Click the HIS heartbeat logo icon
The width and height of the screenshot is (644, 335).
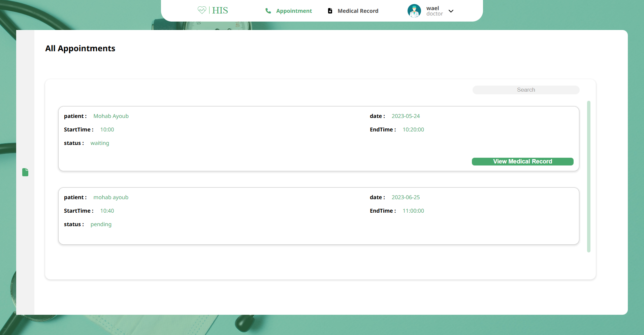(202, 10)
